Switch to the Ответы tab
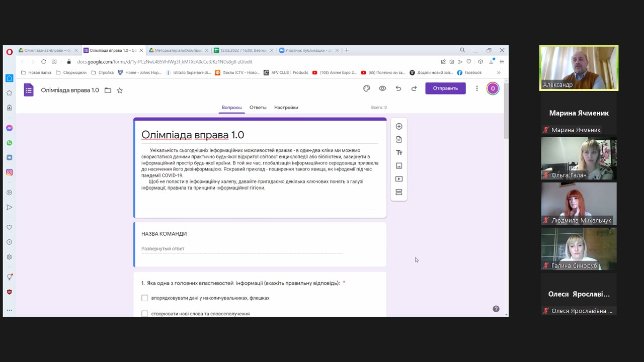Image resolution: width=644 pixels, height=362 pixels. (x=258, y=108)
